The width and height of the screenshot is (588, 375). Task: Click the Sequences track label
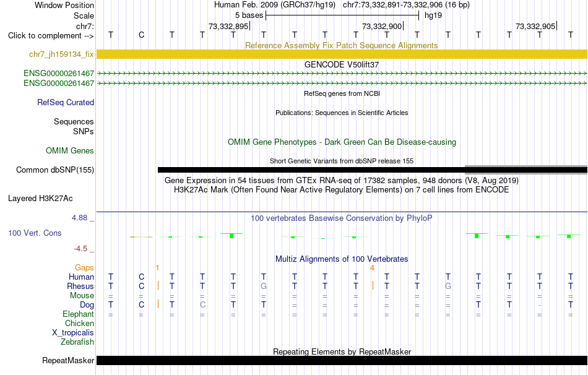pyautogui.click(x=74, y=121)
